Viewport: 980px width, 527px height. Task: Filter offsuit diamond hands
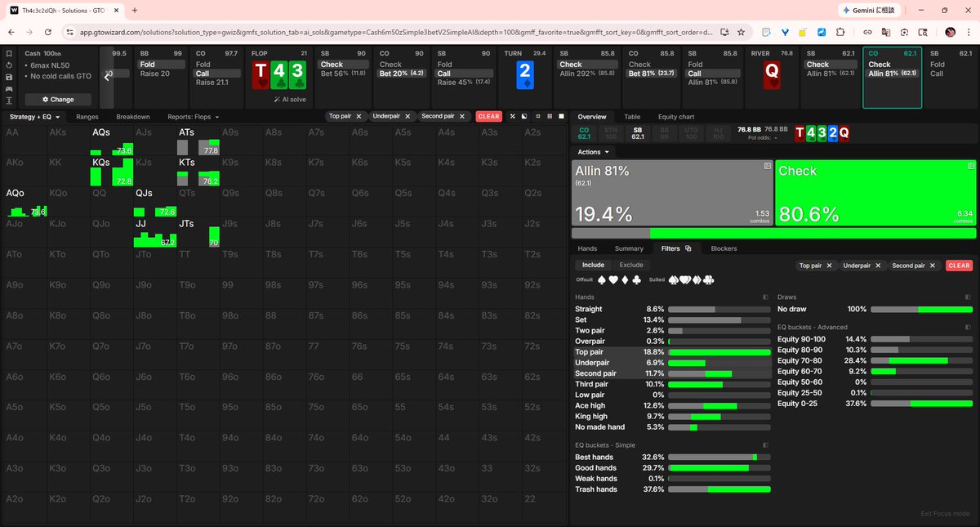[626, 279]
